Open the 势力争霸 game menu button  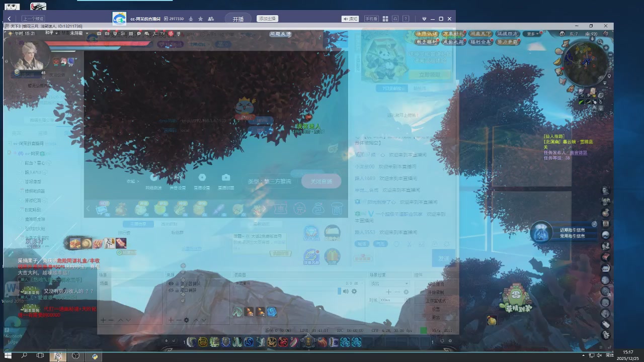point(507,42)
